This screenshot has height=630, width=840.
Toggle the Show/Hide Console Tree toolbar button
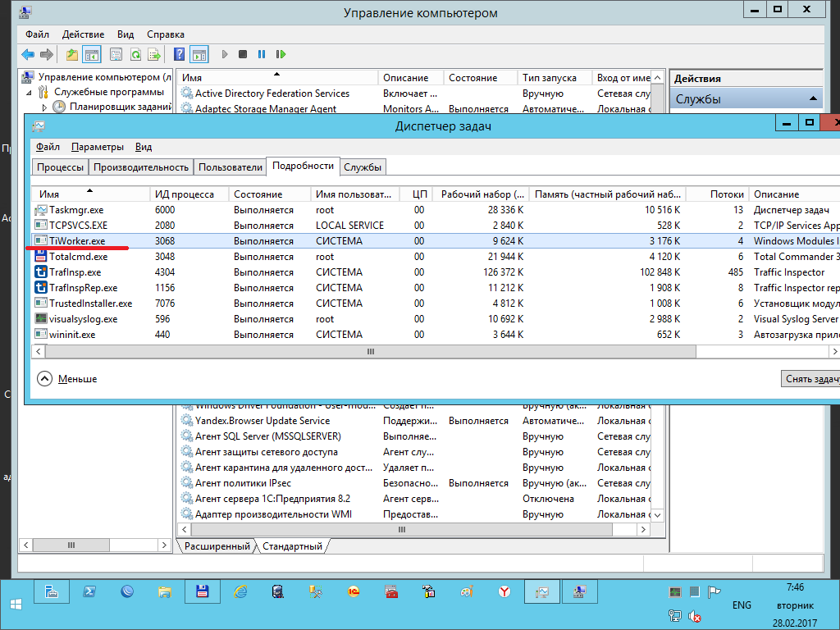(92, 54)
